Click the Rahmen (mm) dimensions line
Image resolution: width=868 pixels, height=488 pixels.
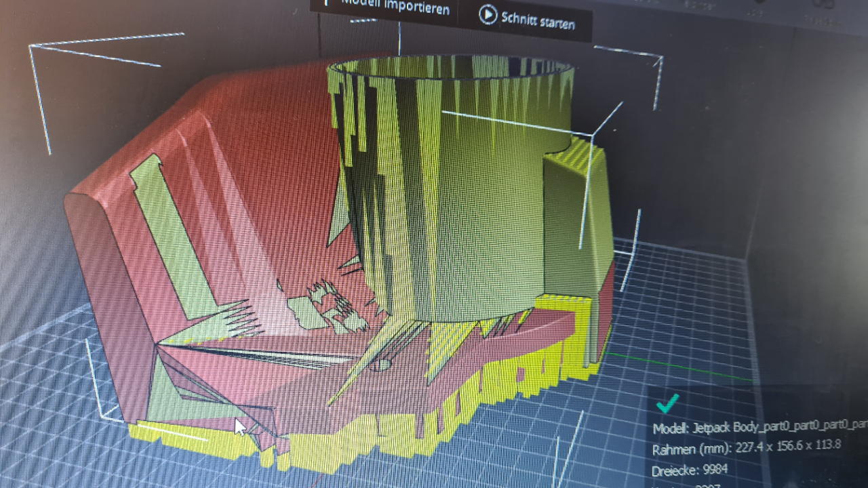746,447
